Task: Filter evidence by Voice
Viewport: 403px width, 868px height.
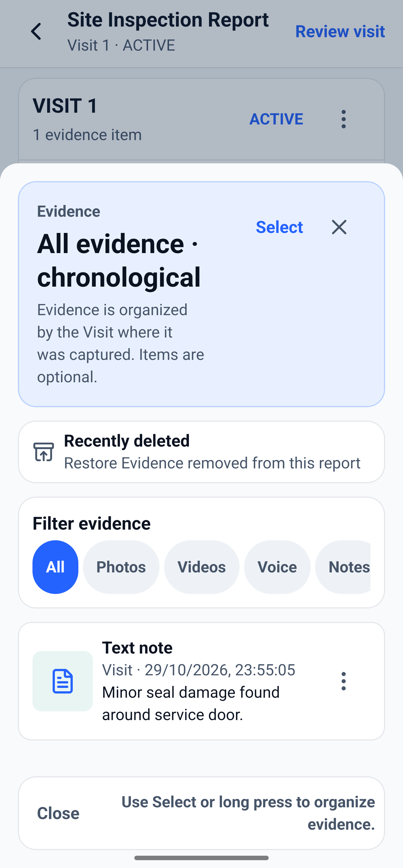Action: [x=277, y=567]
